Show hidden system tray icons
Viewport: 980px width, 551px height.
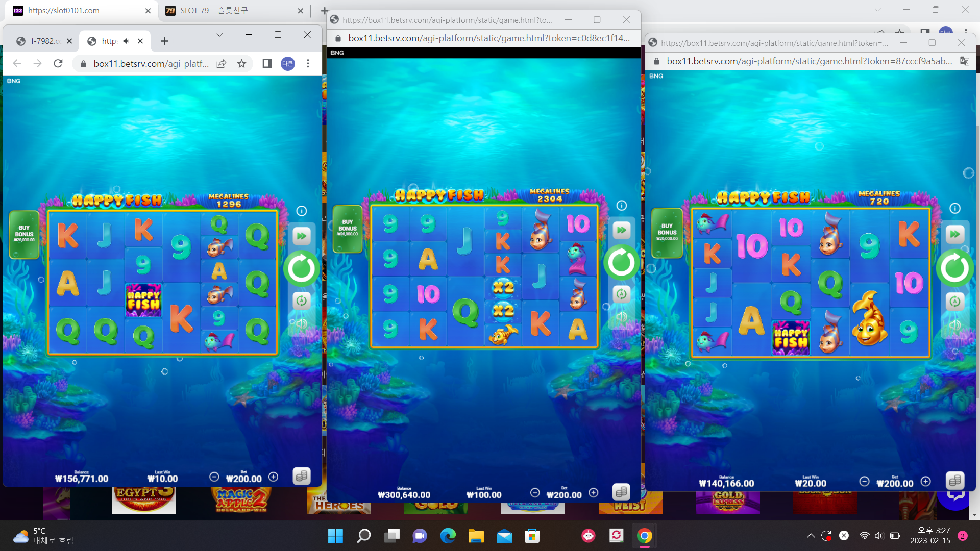click(811, 536)
